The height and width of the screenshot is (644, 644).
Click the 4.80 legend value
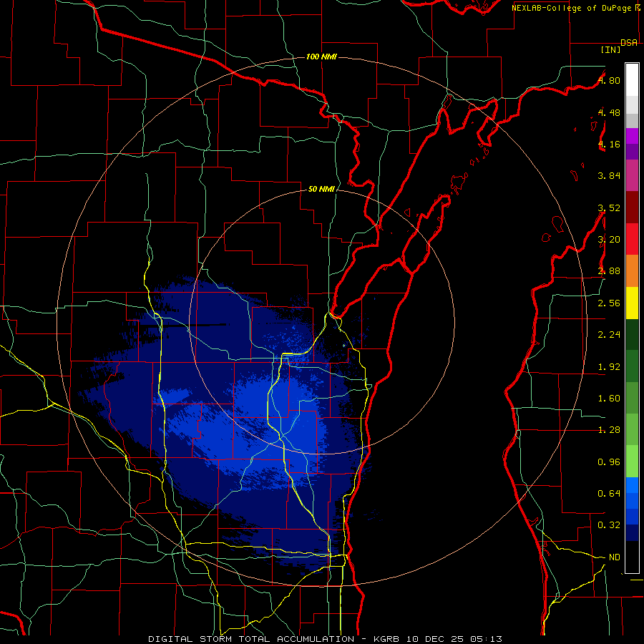click(x=609, y=80)
